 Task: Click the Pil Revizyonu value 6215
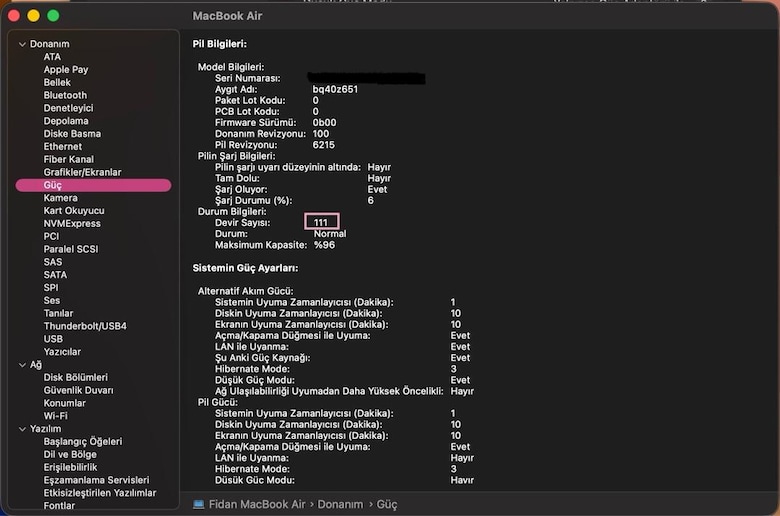(324, 145)
